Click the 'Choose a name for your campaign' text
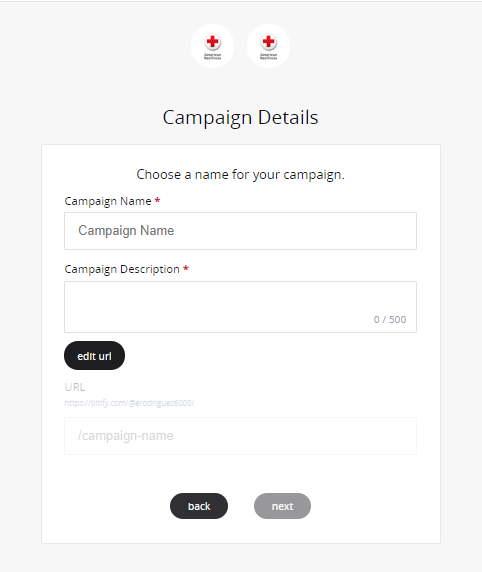Screen dimensions: 482x572 (x=240, y=175)
